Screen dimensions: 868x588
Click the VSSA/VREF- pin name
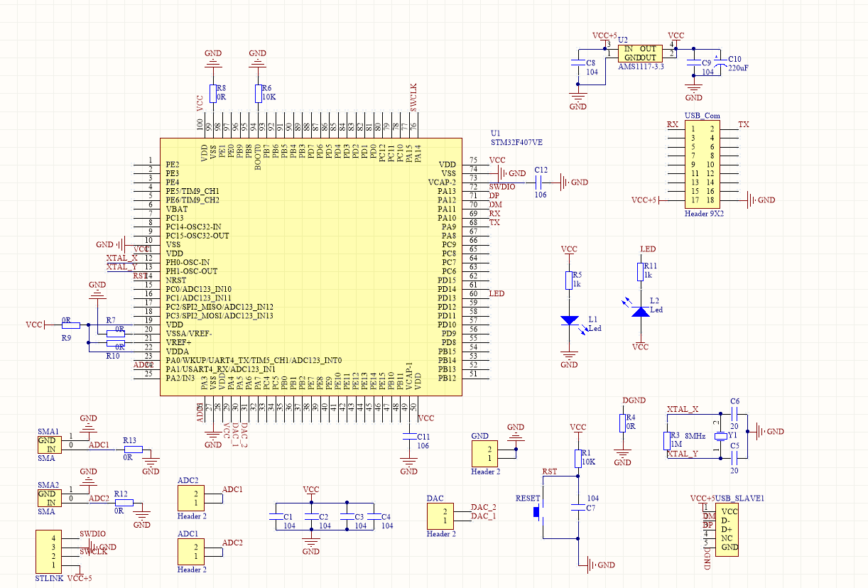coord(189,333)
